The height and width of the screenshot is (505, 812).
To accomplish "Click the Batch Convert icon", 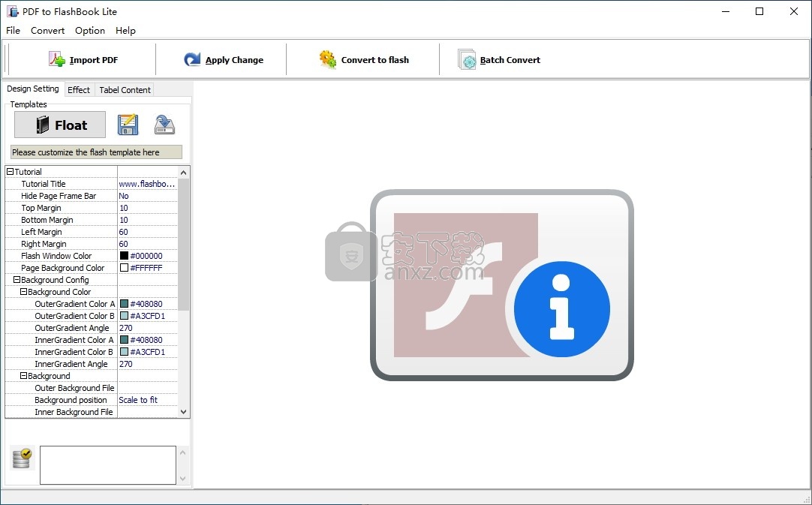I will (x=467, y=59).
